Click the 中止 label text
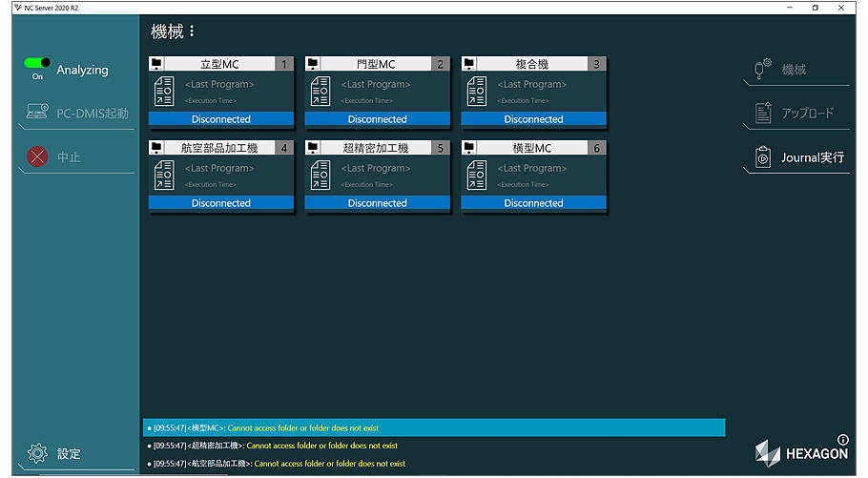Screen dimensions: 868x478 [69, 157]
